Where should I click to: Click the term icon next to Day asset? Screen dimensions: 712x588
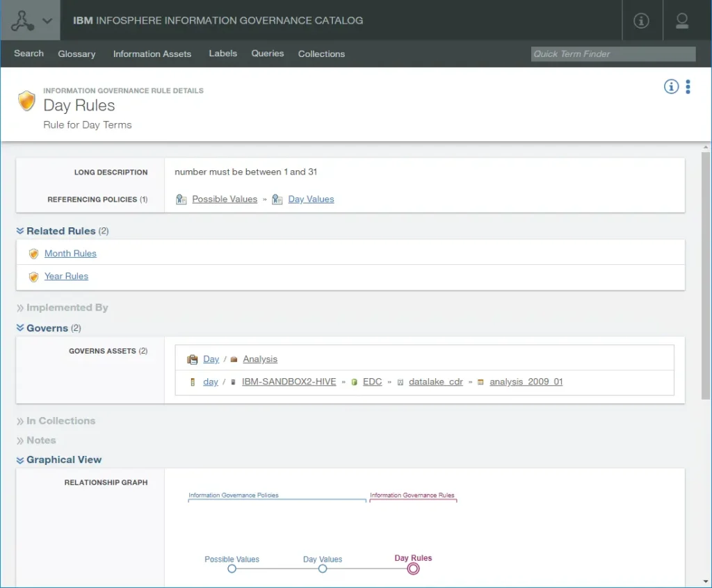[192, 359]
